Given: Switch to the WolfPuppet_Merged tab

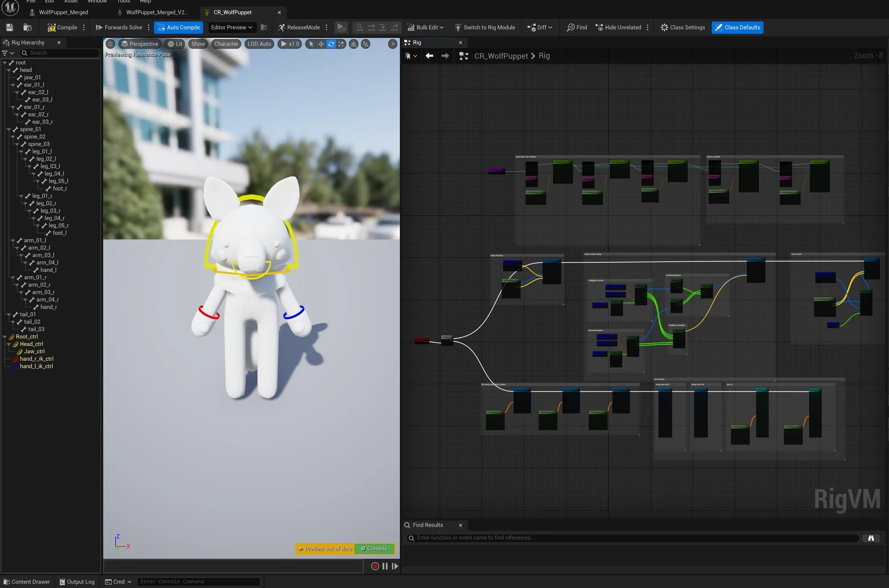Looking at the screenshot, I should point(63,12).
